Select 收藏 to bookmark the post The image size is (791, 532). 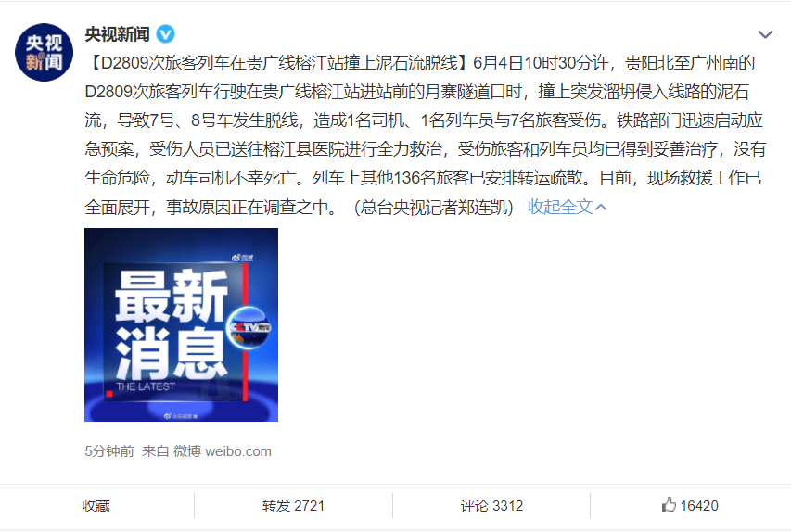[x=96, y=505]
